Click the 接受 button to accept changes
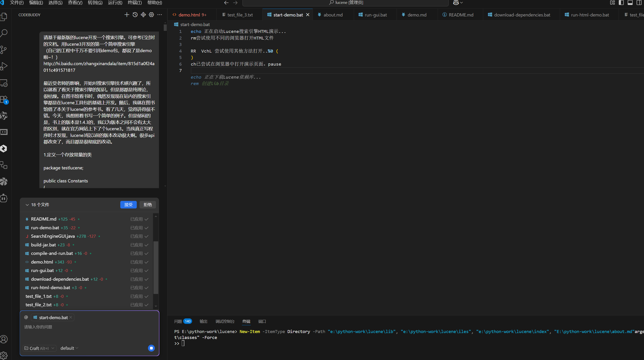Screen dimensions: 644x360 (x=128, y=205)
